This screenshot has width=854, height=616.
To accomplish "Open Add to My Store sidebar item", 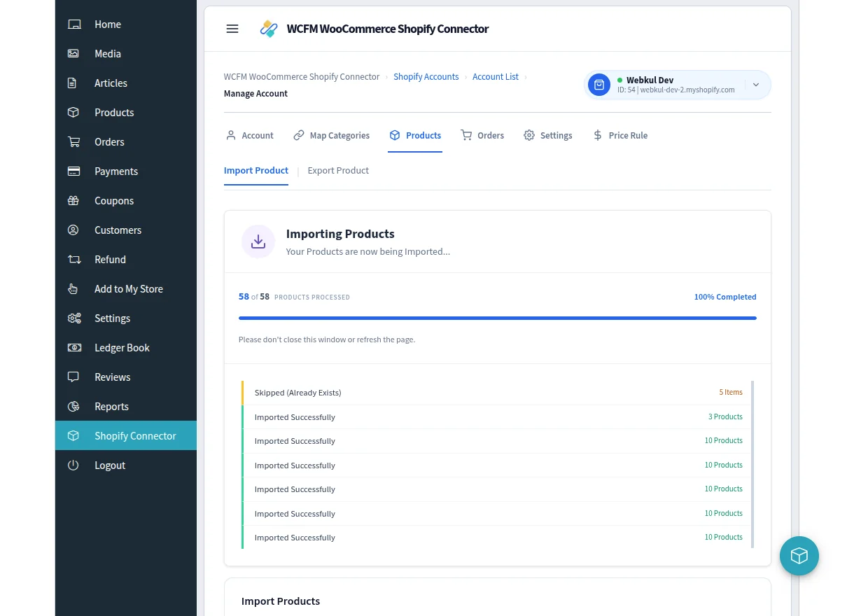I will 126,289.
